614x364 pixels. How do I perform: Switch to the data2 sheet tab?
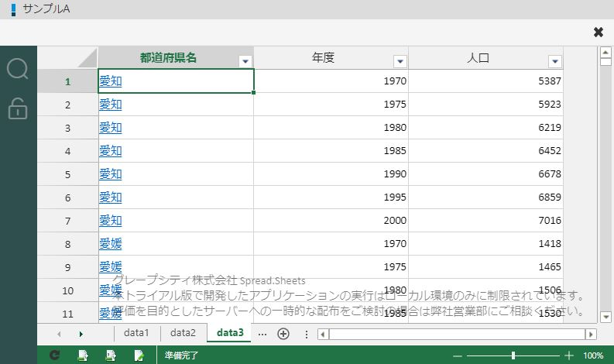(x=184, y=333)
